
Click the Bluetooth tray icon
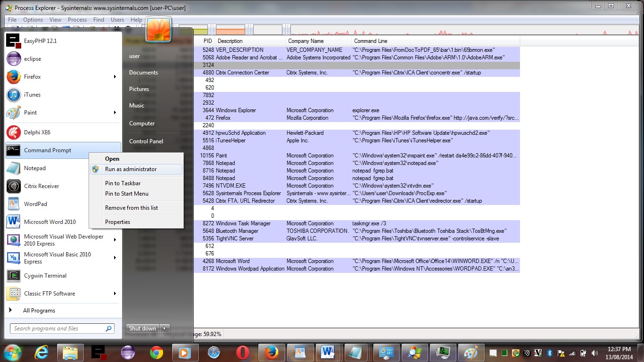549,353
